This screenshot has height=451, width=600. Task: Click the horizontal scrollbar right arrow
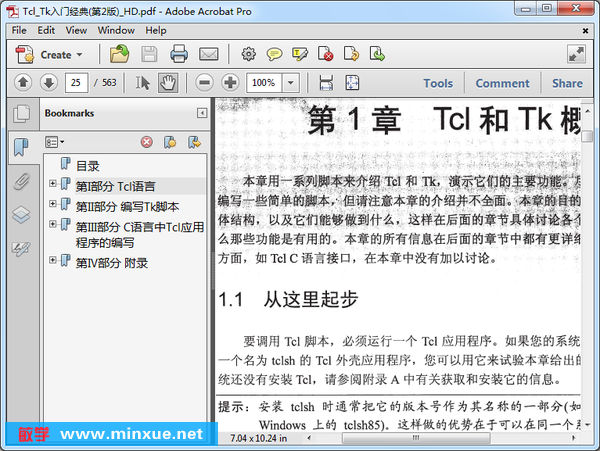coord(574,438)
